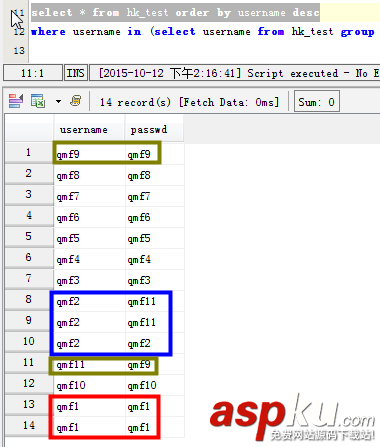The height and width of the screenshot is (447, 380).
Task: Expand the export options dropdown arrow
Action: [x=58, y=101]
